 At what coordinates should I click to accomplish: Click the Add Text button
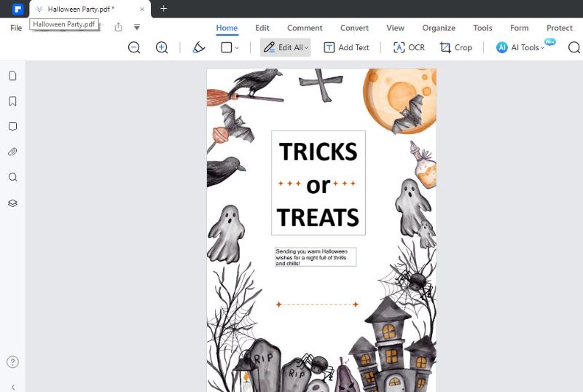[346, 47]
